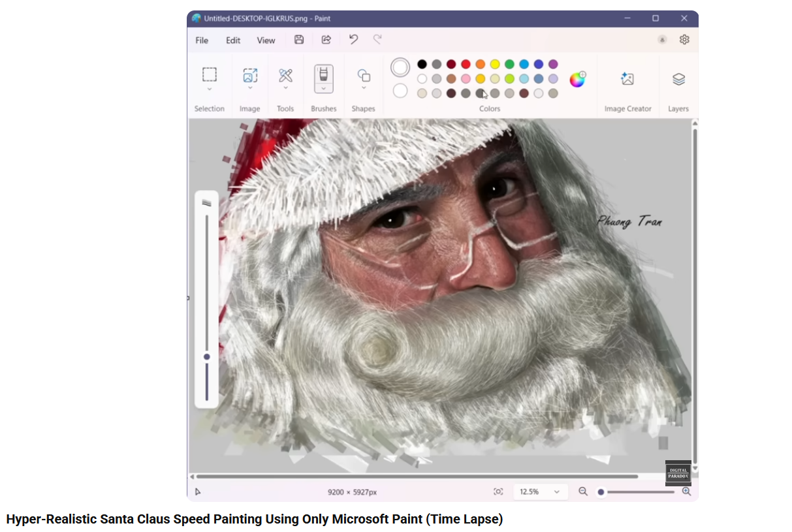Pick the brown color swatch
Screen dimensions: 792x532
click(451, 79)
